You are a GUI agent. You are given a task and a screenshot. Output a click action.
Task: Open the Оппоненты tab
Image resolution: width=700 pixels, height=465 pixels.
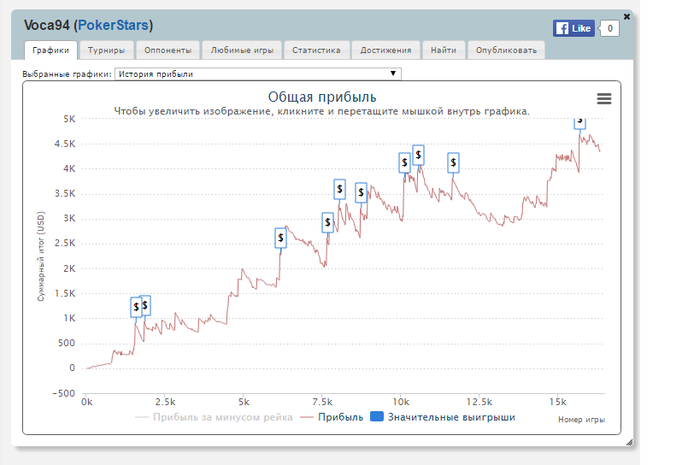tap(168, 50)
